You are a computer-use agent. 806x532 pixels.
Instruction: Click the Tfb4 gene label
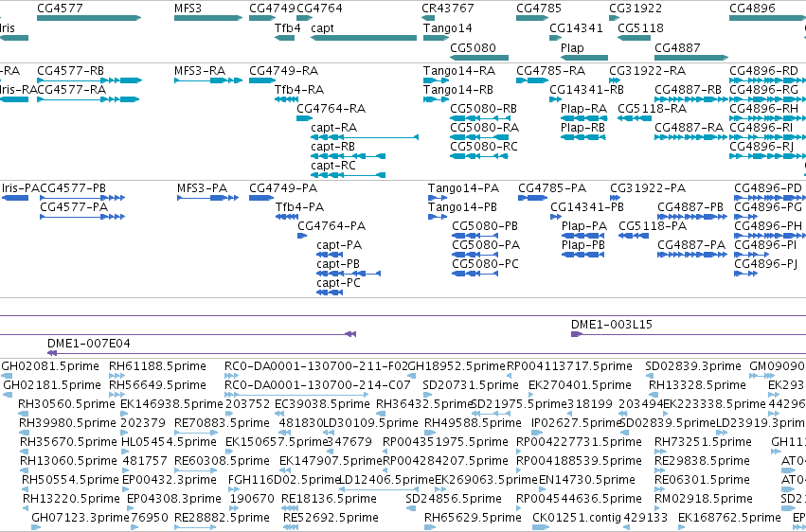pyautogui.click(x=287, y=27)
